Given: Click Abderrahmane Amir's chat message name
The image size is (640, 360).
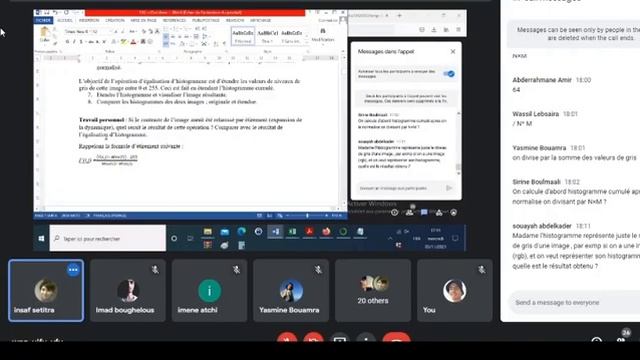Looking at the screenshot, I should pyautogui.click(x=542, y=80).
